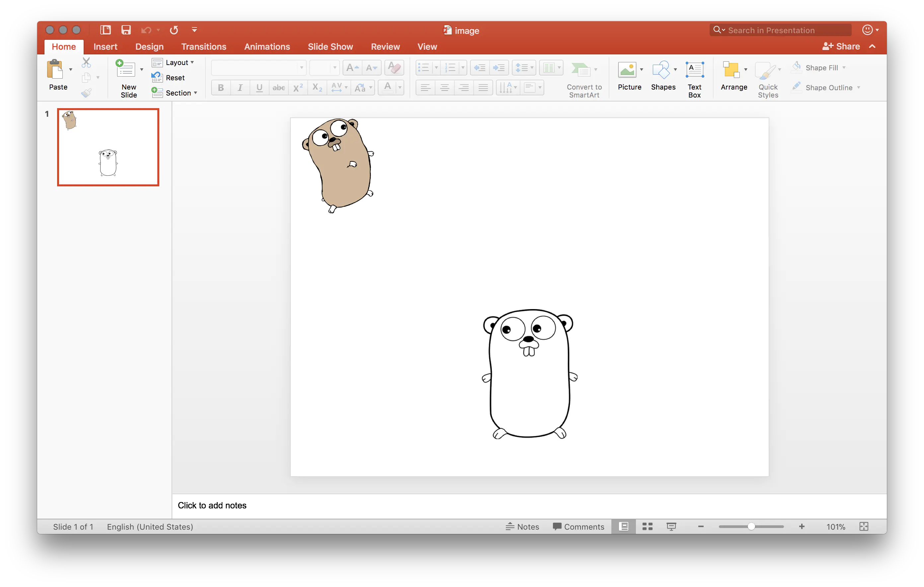The width and height of the screenshot is (924, 587).
Task: Switch to Slide Sorter view icon
Action: click(x=647, y=526)
